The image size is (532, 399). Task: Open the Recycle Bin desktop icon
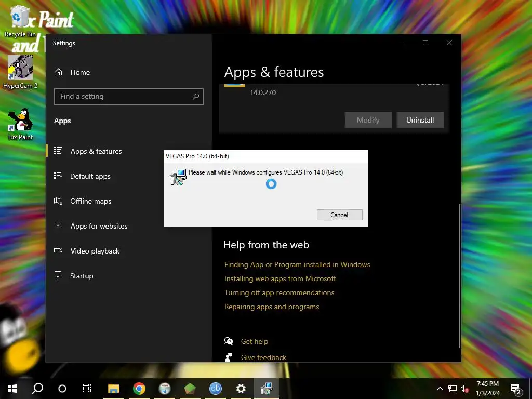[x=20, y=21]
